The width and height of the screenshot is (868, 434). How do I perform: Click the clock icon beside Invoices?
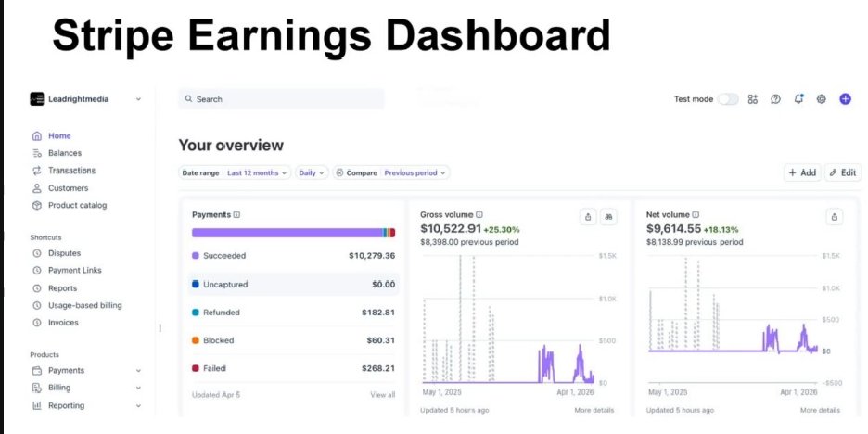(x=37, y=322)
